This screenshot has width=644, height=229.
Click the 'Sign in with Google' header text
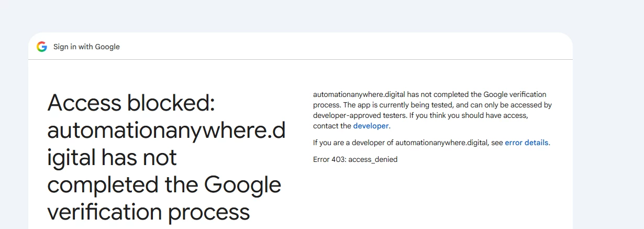tap(86, 47)
